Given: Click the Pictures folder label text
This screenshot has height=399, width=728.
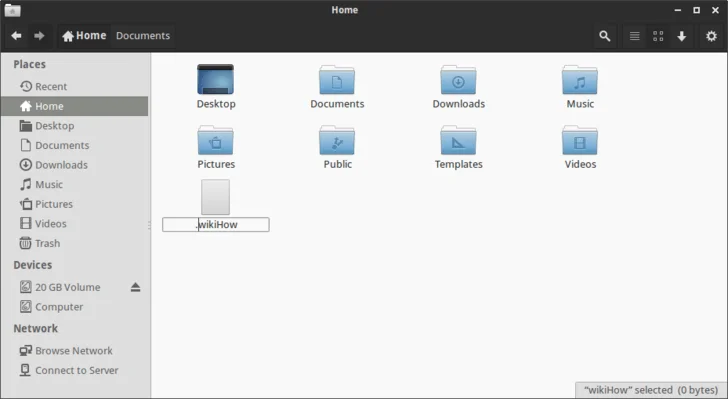Looking at the screenshot, I should pos(216,164).
